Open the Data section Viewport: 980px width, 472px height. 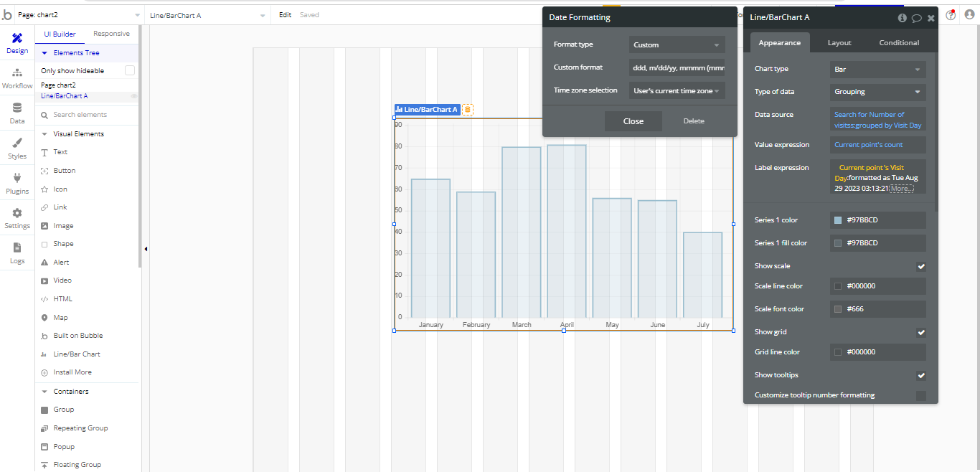click(x=17, y=114)
